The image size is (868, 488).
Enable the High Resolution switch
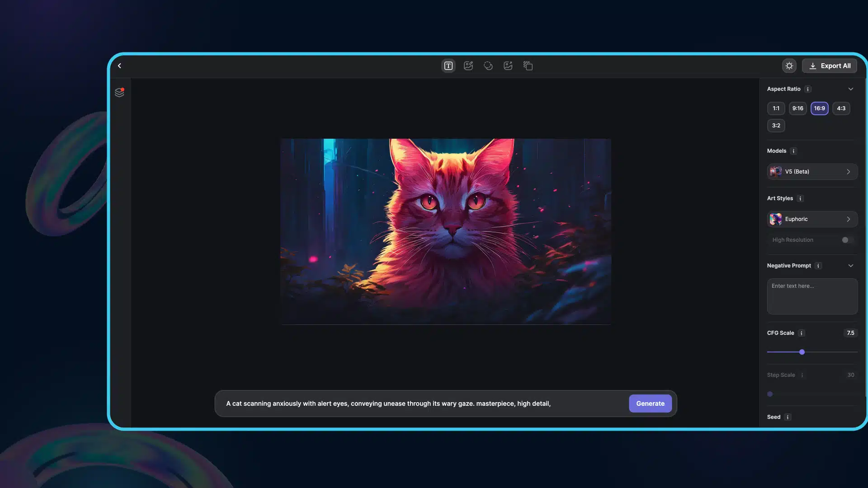pyautogui.click(x=846, y=240)
